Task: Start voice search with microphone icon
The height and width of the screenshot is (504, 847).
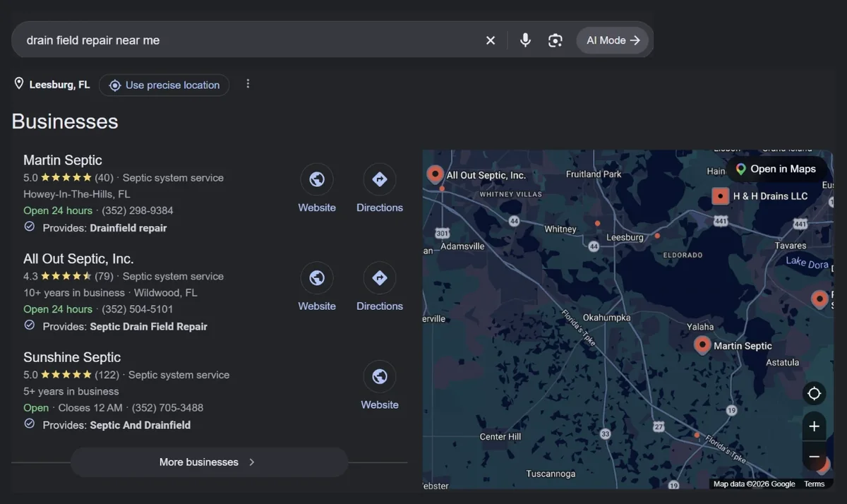Action: click(x=525, y=40)
